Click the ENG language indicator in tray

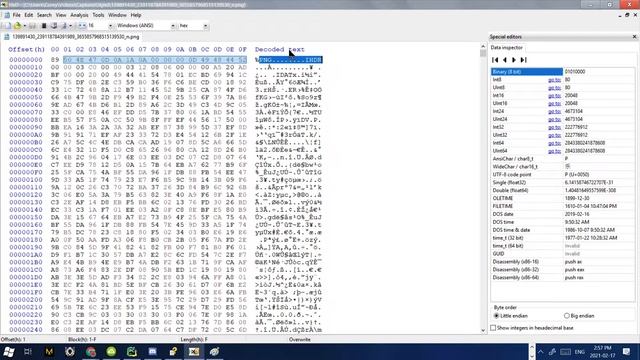click(x=580, y=351)
